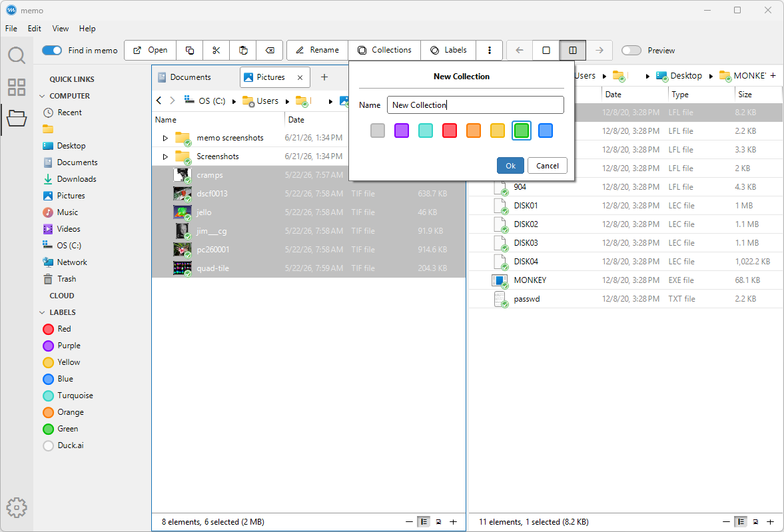
Task: Expand the memo screenshots folder
Action: coord(165,138)
